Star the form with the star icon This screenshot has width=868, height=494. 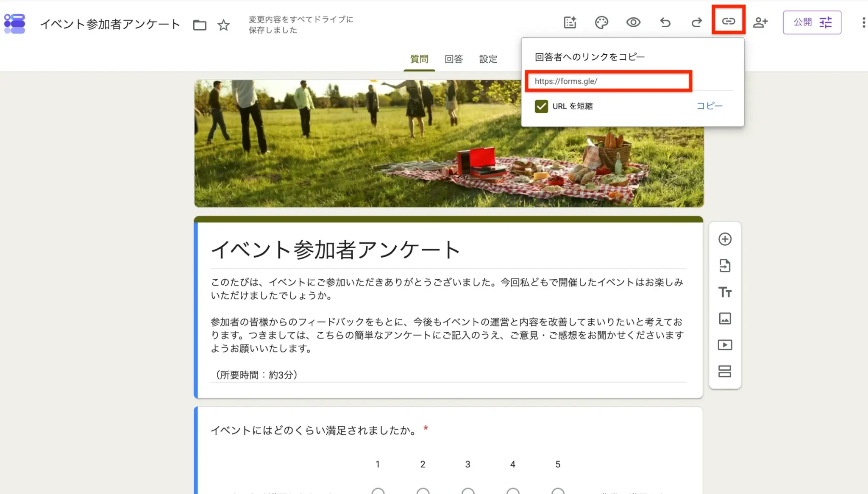point(223,25)
